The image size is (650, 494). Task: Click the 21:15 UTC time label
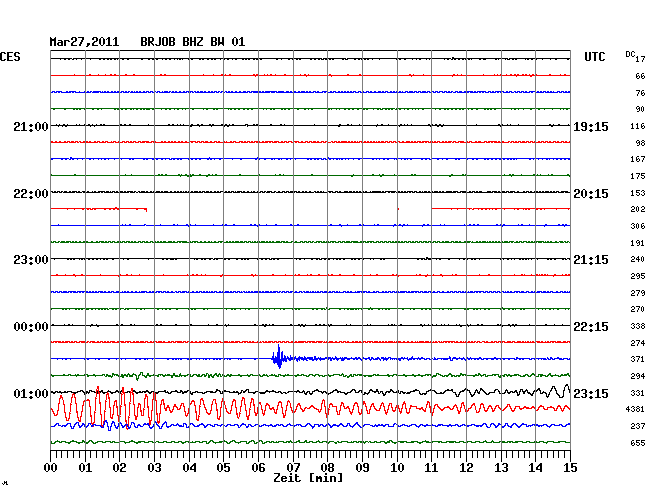tap(591, 259)
